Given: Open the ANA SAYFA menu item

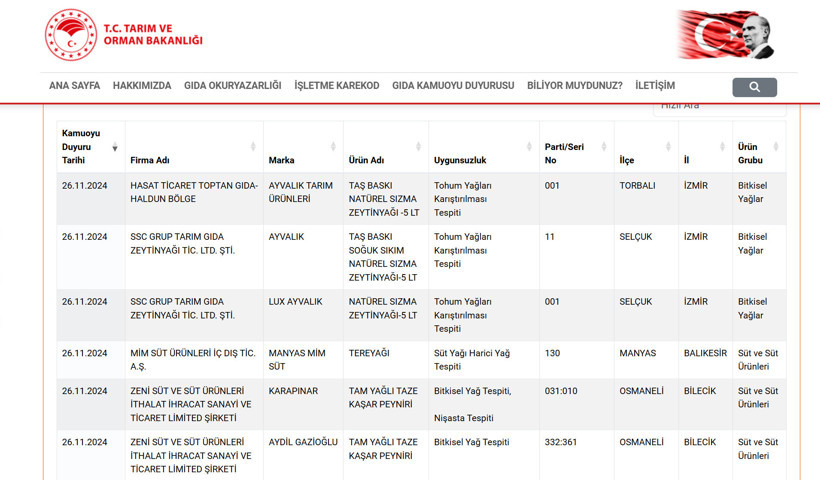Looking at the screenshot, I should point(75,86).
